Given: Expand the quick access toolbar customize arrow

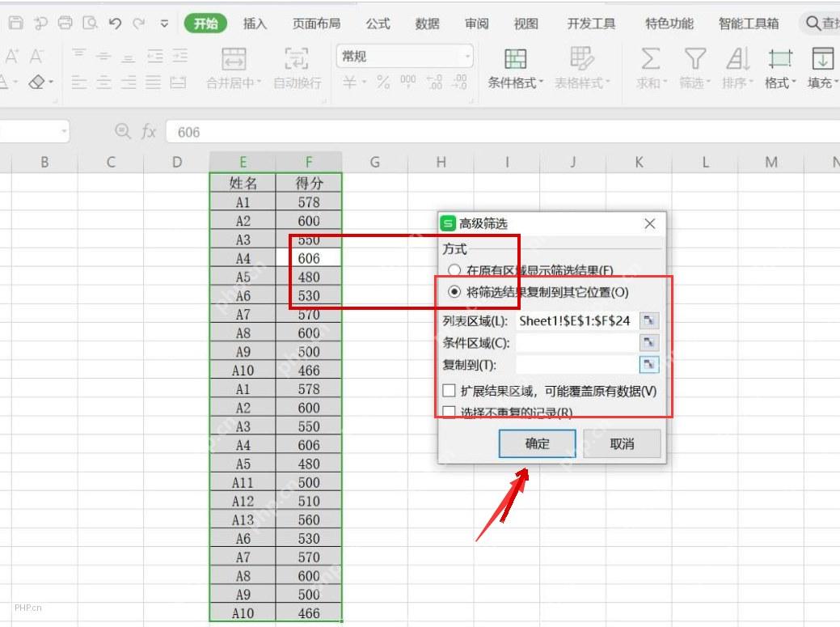Looking at the screenshot, I should [x=164, y=23].
